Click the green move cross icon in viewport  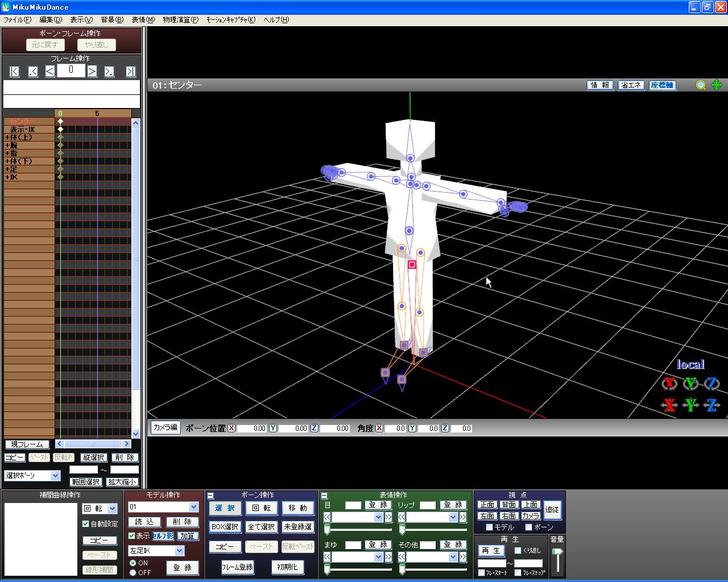tap(717, 85)
